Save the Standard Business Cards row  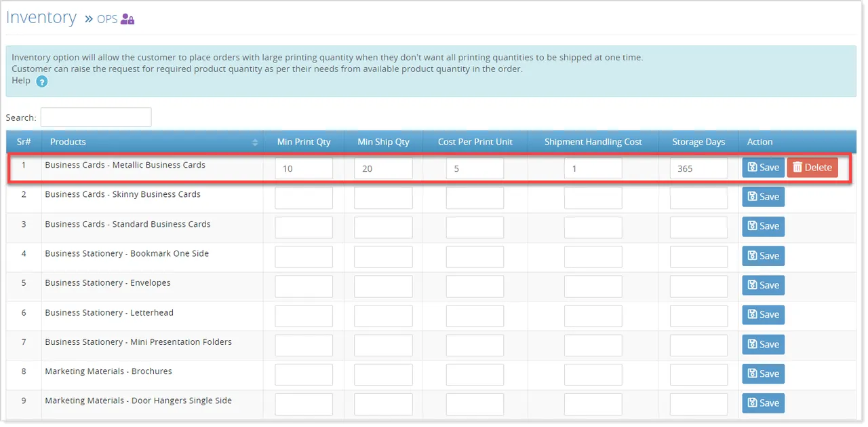click(763, 226)
